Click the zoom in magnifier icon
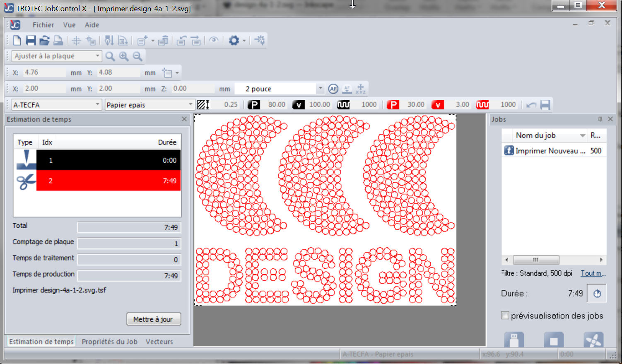 [124, 56]
